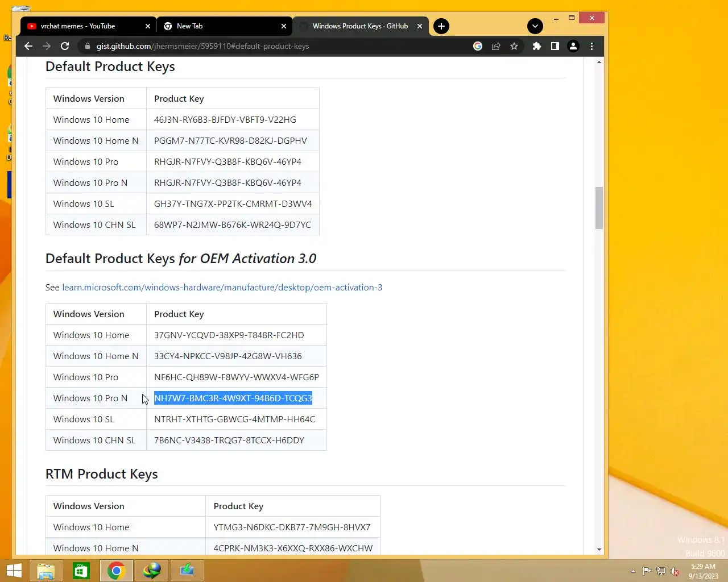Open a new tab with plus button
The height and width of the screenshot is (582, 728).
441,26
